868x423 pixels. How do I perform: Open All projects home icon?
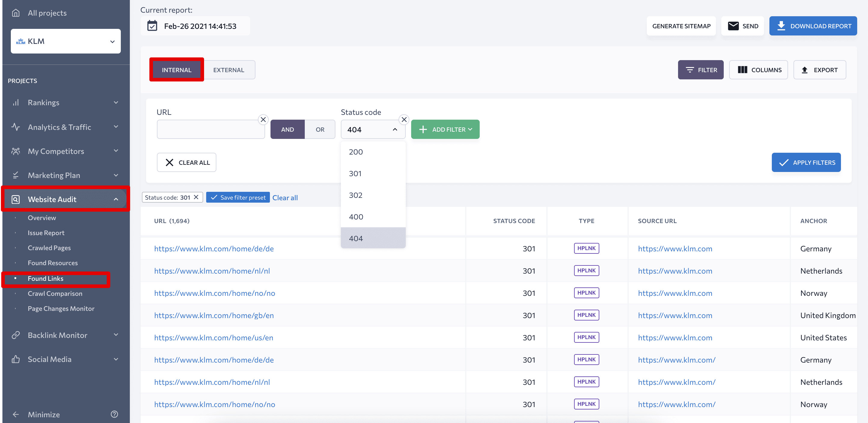[16, 13]
